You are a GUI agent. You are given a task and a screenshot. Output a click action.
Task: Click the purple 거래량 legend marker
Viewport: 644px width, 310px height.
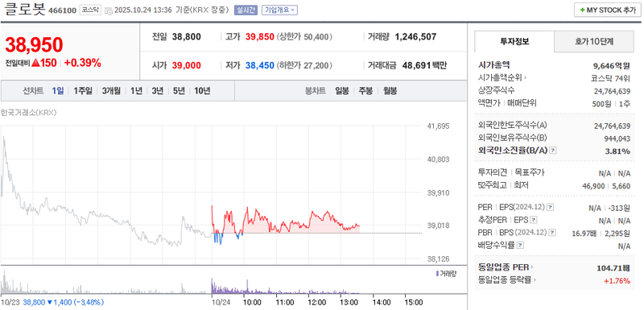pyautogui.click(x=437, y=274)
